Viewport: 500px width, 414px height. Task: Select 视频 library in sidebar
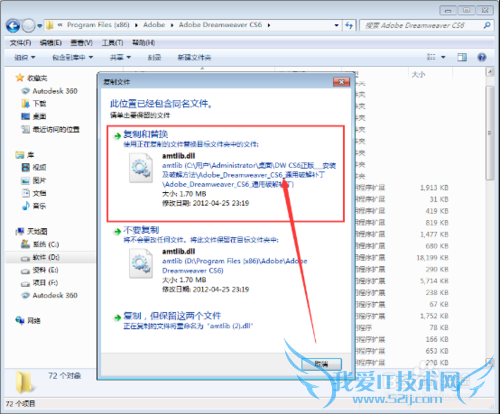(x=34, y=167)
